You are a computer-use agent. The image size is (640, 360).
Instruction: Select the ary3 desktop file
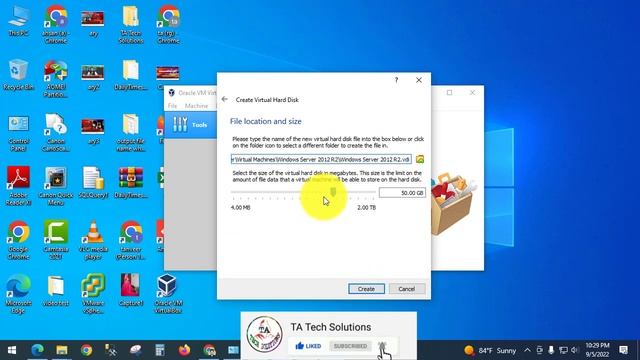93,131
